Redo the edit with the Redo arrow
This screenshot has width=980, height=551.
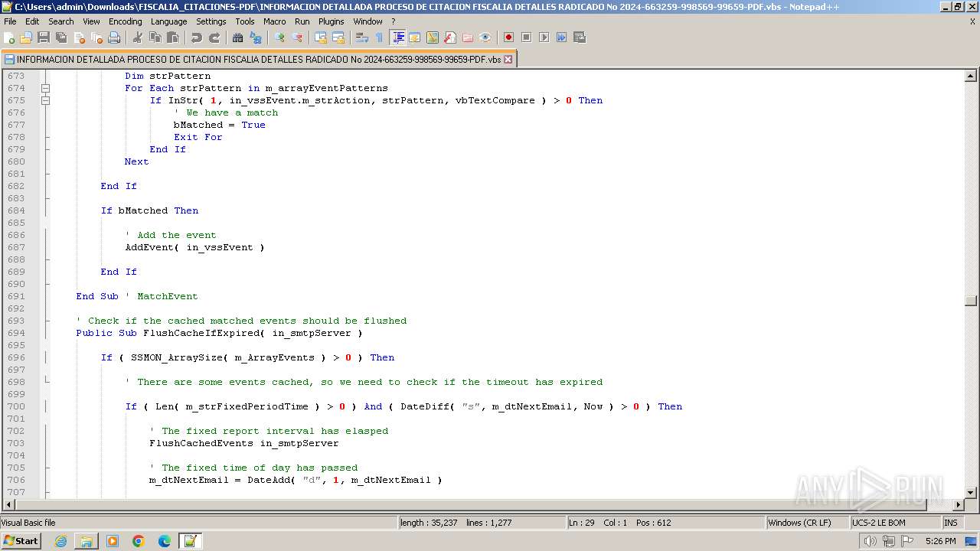[214, 37]
